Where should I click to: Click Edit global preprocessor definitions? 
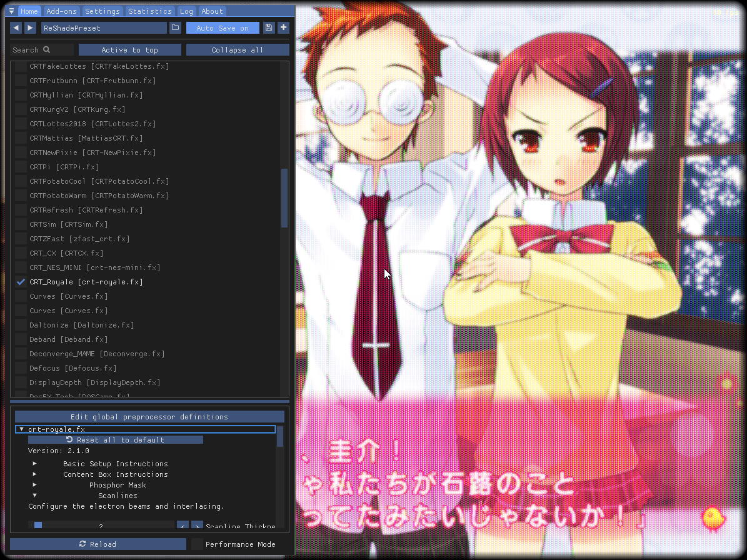[149, 417]
